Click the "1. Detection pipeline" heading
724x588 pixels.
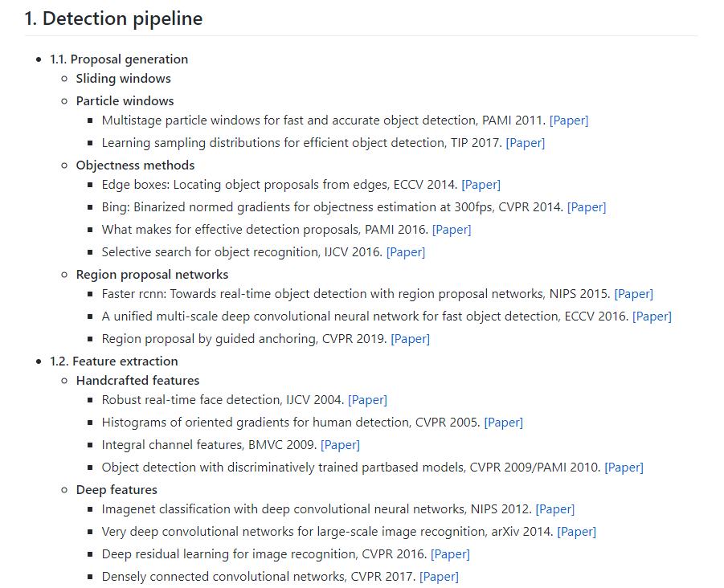113,18
